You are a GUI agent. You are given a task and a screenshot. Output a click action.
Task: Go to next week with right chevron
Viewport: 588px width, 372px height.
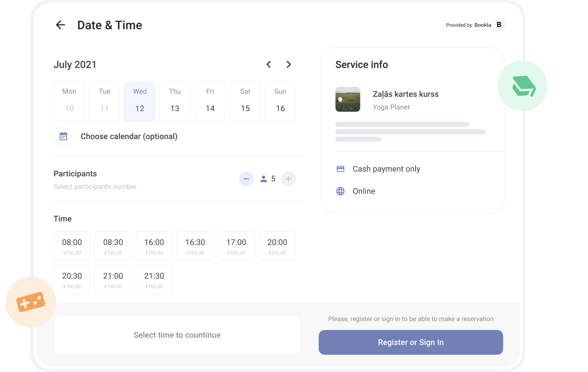tap(289, 65)
